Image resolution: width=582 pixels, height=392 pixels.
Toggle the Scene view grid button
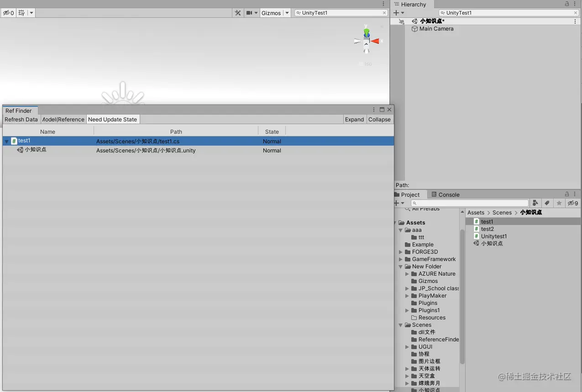tap(21, 13)
